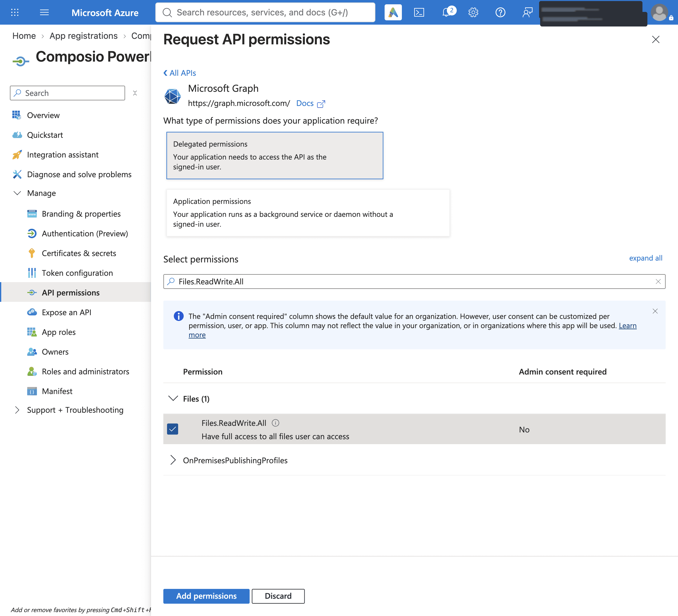
Task: Open the portal hamburger menu
Action: (x=44, y=13)
